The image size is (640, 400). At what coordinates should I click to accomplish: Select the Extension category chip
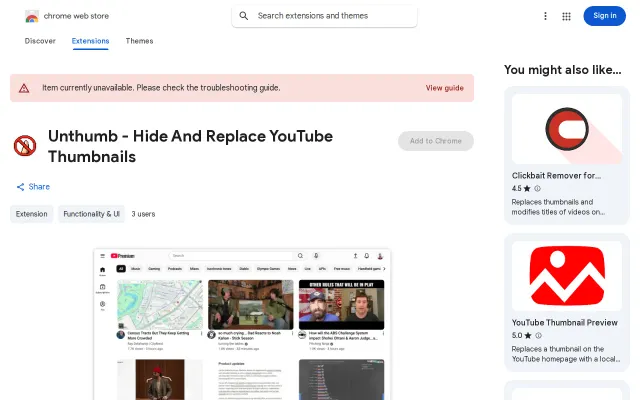[x=31, y=214]
